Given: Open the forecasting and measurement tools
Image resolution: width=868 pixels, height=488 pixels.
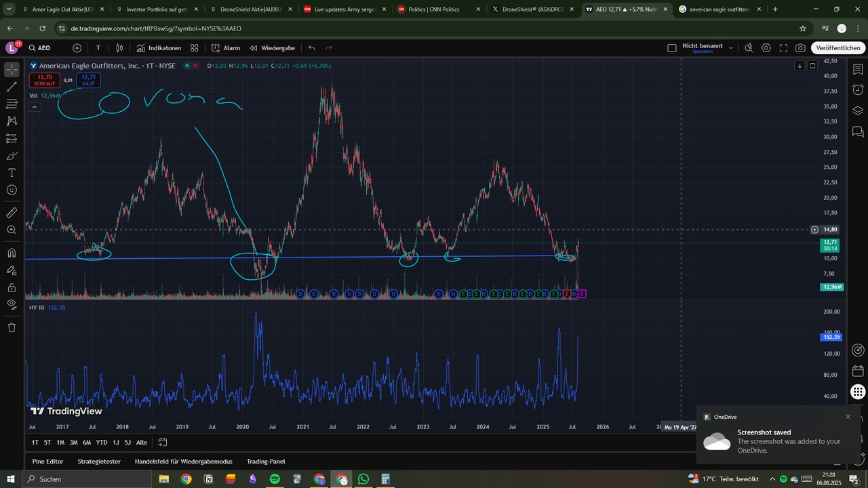Looking at the screenshot, I should (x=12, y=138).
